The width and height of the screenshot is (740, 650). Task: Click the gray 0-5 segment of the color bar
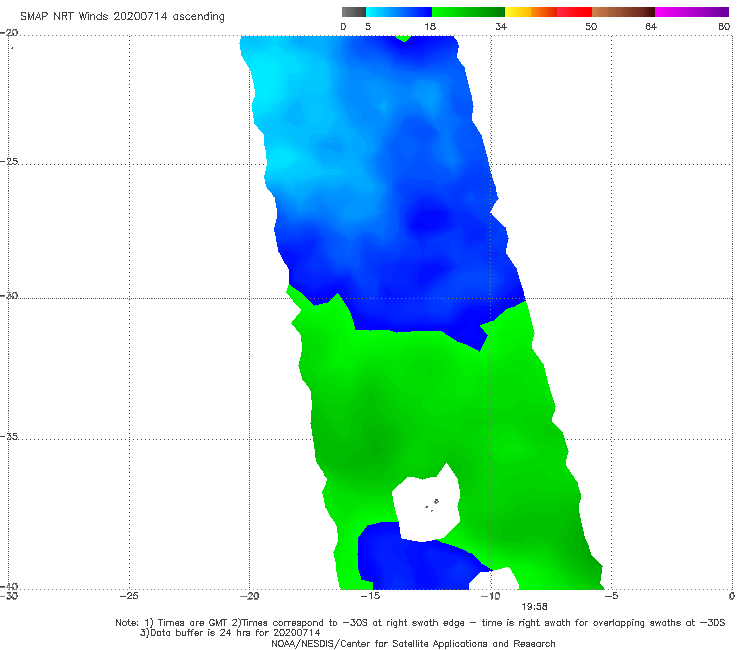pos(354,12)
